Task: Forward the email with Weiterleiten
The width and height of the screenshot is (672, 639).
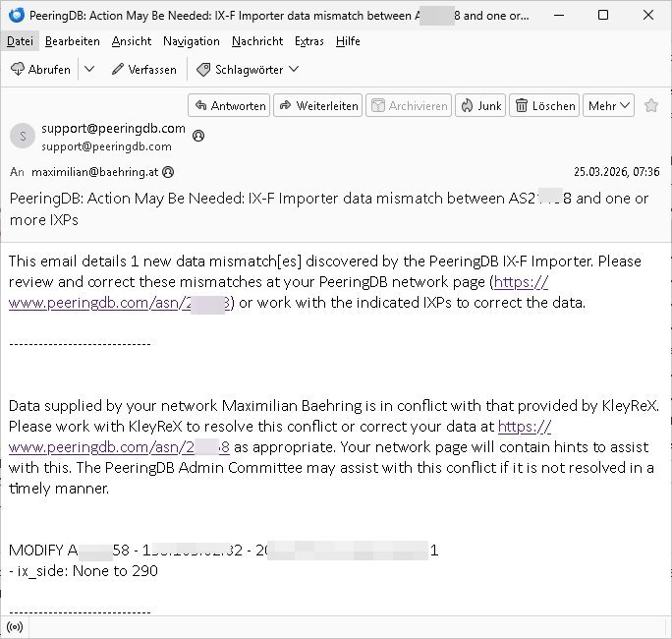Action: pyautogui.click(x=318, y=105)
